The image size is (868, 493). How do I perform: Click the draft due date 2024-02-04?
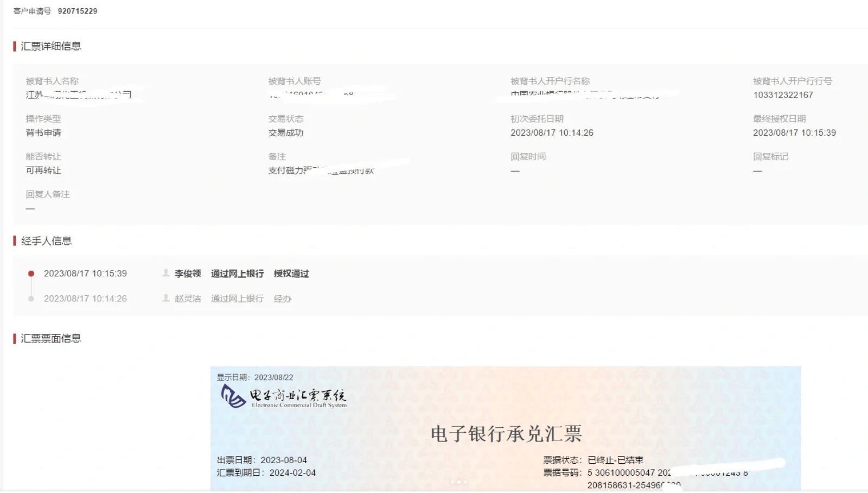(x=292, y=473)
